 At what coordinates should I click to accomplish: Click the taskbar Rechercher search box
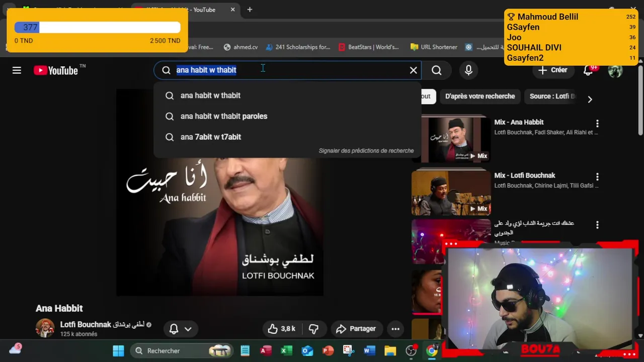pos(182,351)
